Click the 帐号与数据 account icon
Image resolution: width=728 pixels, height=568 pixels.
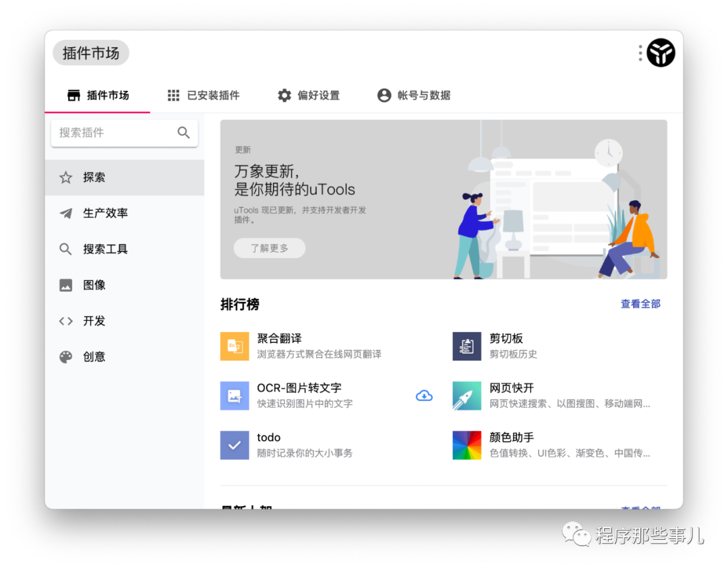click(x=384, y=96)
